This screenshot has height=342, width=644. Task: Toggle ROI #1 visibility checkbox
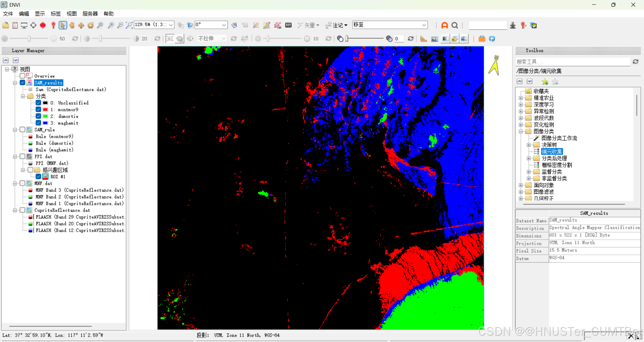[x=39, y=176]
